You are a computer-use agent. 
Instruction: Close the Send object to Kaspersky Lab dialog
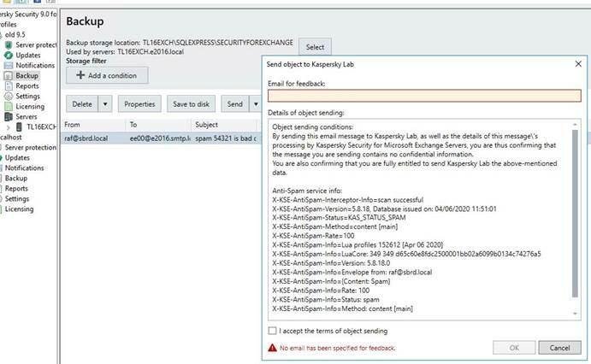click(x=578, y=64)
